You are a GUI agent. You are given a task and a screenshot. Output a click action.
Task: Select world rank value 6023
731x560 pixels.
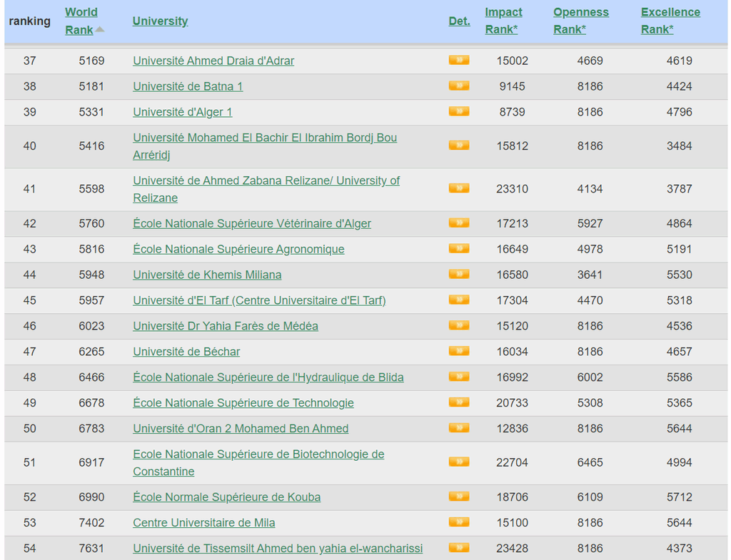tap(91, 326)
